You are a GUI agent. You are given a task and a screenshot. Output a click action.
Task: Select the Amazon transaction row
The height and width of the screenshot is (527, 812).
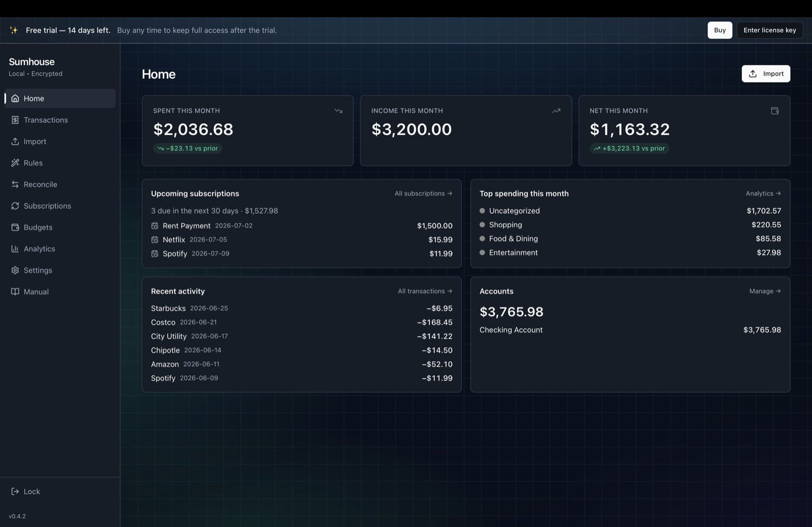(301, 364)
